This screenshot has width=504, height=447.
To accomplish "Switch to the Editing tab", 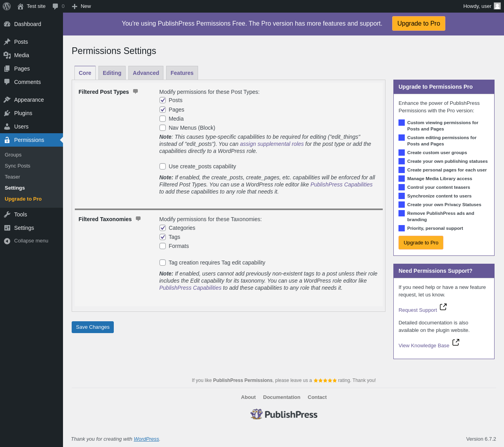I will (x=112, y=73).
